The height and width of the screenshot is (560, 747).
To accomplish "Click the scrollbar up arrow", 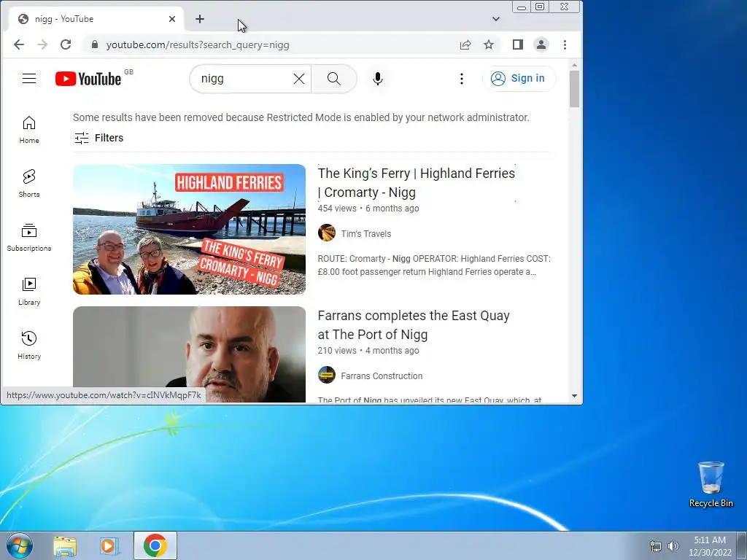I will 574,65.
